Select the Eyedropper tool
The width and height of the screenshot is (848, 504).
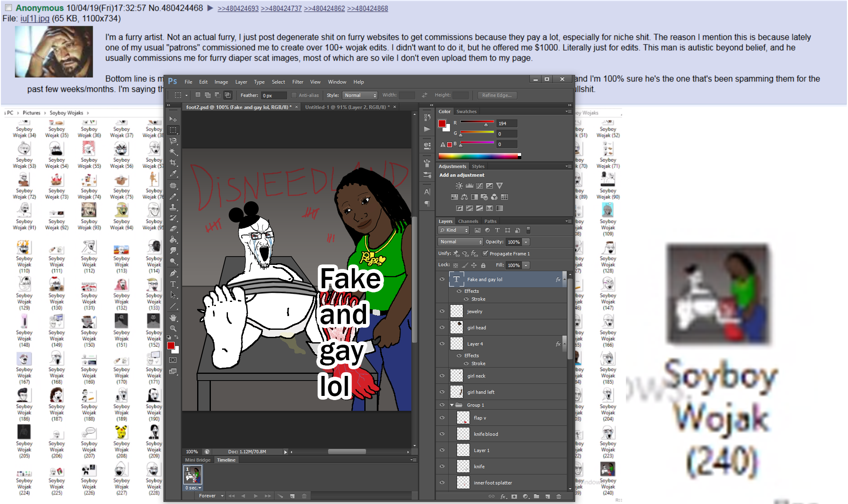(x=173, y=174)
